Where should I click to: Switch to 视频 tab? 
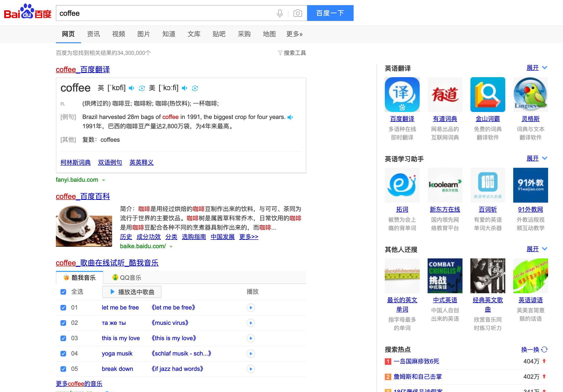pyautogui.click(x=118, y=34)
